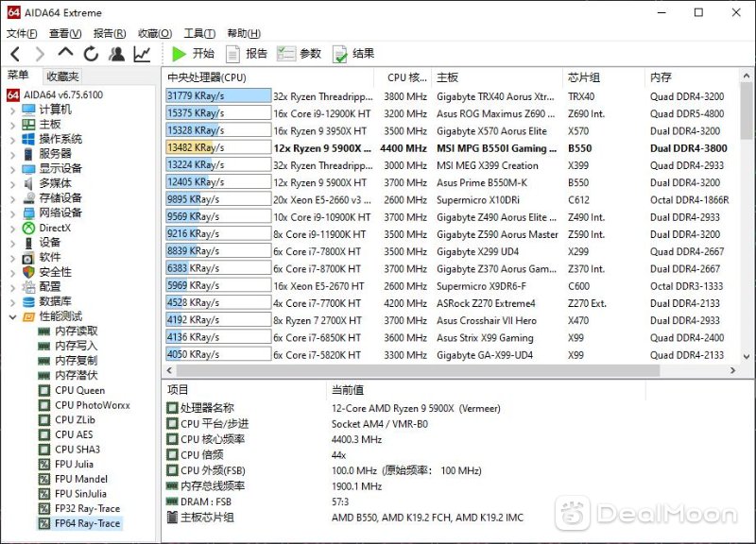Expand the 显示设备 tree node
This screenshot has height=544, width=756.
(13, 169)
